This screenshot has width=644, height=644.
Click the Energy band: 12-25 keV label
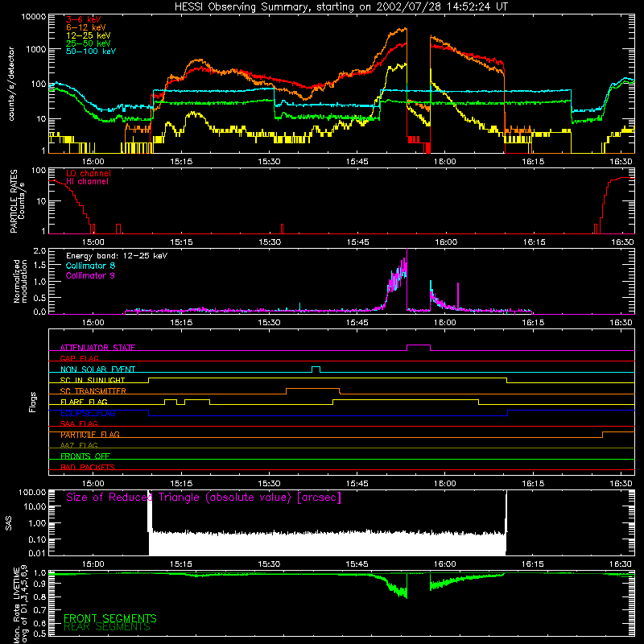pyautogui.click(x=117, y=256)
